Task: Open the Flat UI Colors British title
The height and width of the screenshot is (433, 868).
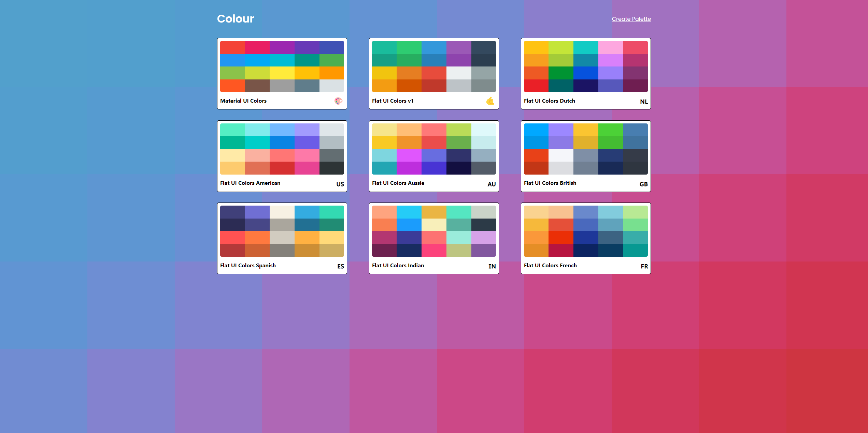Action: click(x=550, y=183)
